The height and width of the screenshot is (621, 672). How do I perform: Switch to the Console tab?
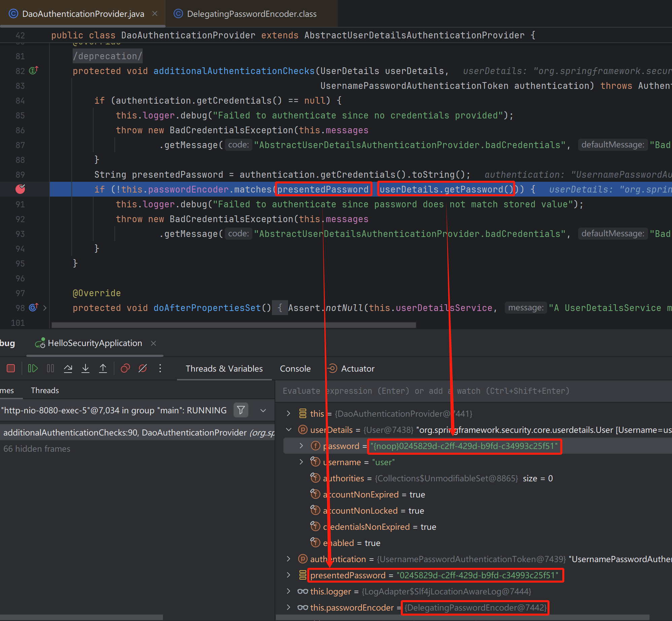pyautogui.click(x=295, y=369)
